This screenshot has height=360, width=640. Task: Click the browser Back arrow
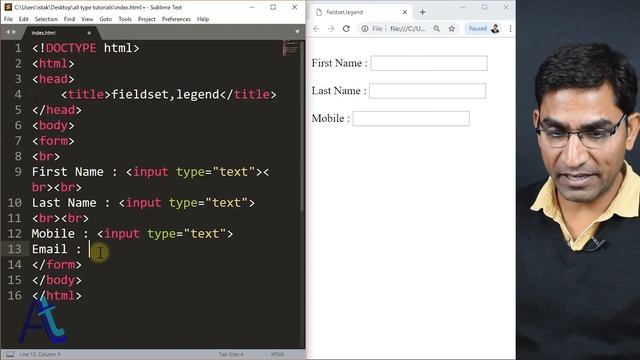316,29
